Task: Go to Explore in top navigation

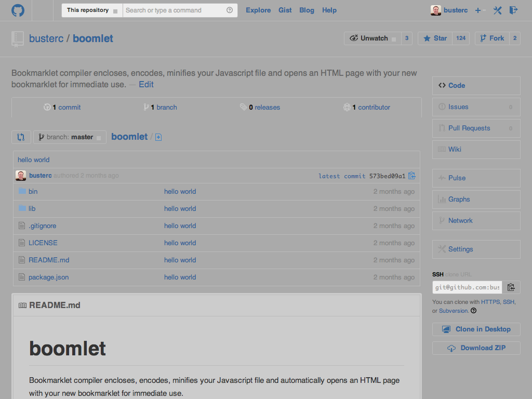Action: (x=258, y=10)
